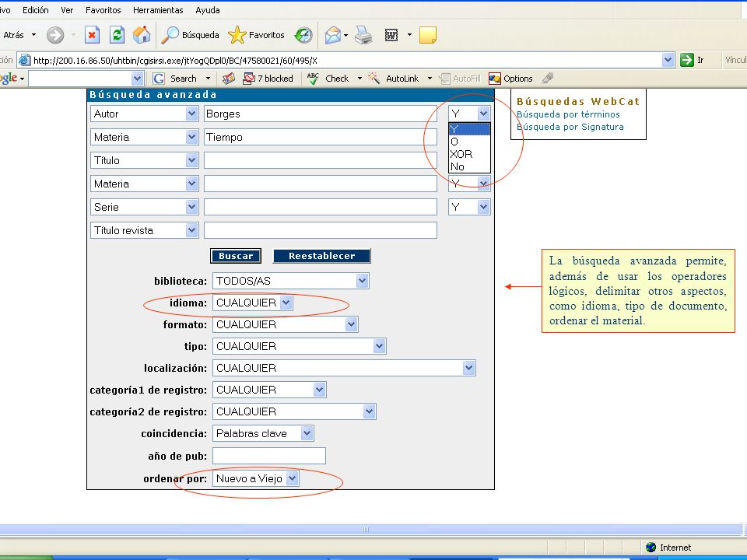Stop page loading with red X icon
Viewport: 747px width, 560px height.
(x=92, y=35)
